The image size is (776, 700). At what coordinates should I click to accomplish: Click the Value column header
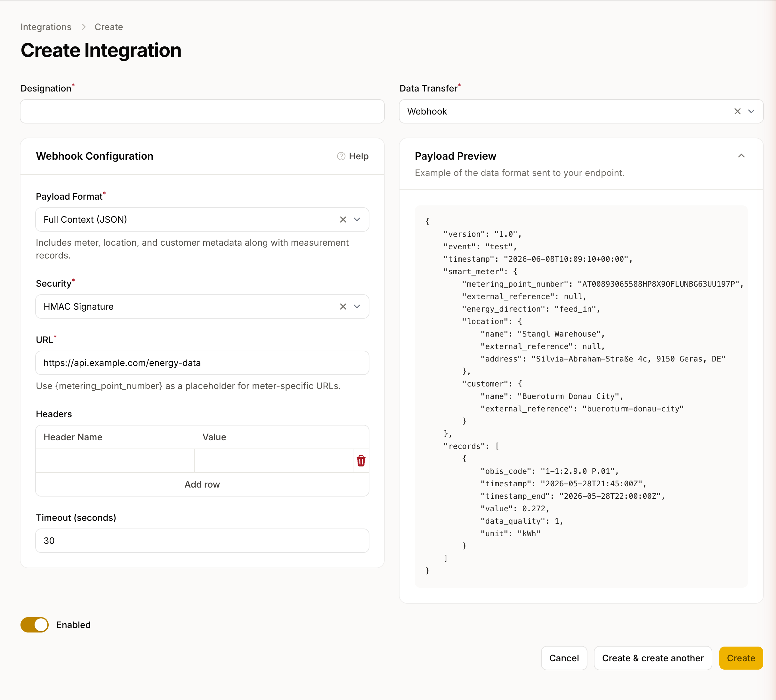(x=214, y=437)
